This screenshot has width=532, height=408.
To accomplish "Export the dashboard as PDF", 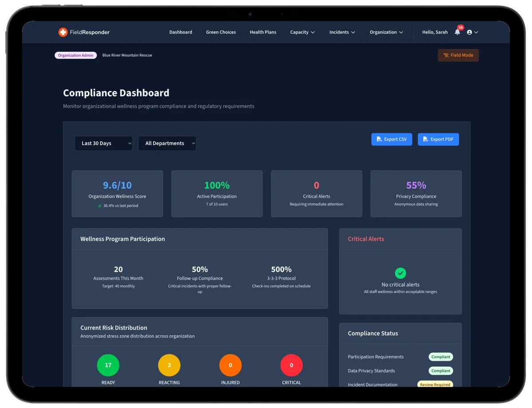I will click(x=438, y=139).
